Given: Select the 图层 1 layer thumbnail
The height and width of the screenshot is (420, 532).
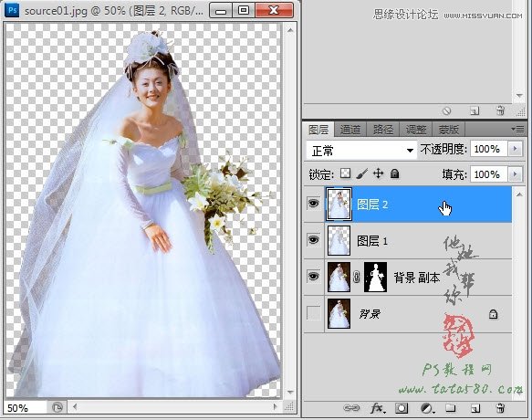Looking at the screenshot, I should [339, 241].
